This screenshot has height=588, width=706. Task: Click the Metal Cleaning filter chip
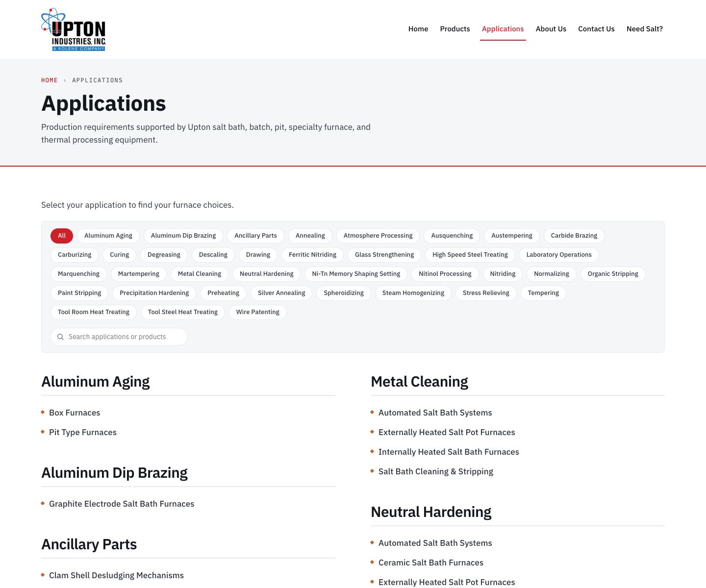point(200,274)
